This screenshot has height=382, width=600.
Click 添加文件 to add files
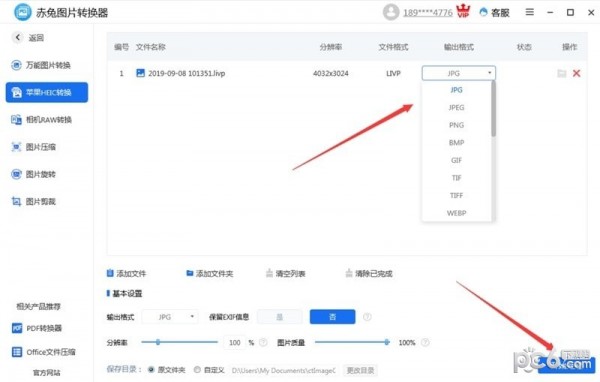[x=126, y=273]
